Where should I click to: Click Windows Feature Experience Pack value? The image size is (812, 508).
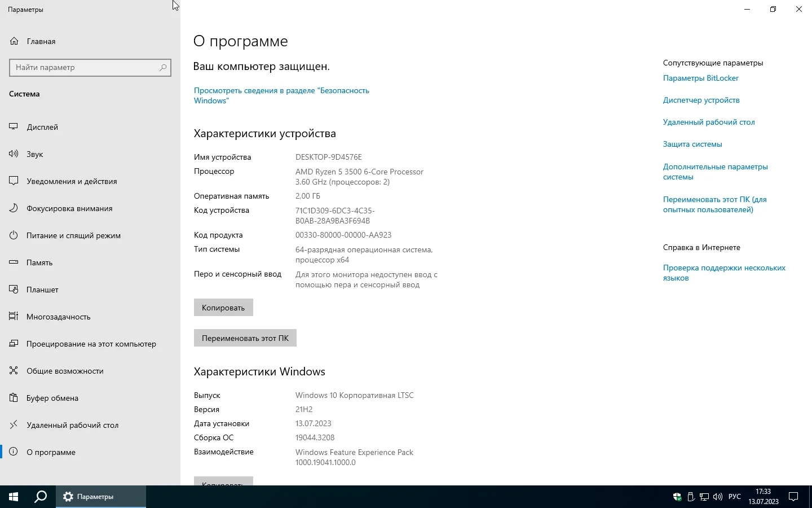354,457
